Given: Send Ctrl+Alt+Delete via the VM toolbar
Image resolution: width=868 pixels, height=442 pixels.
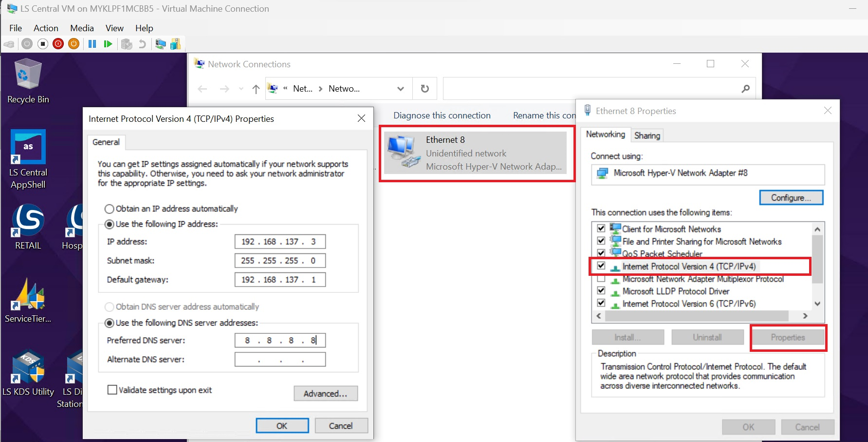Looking at the screenshot, I should [9, 44].
